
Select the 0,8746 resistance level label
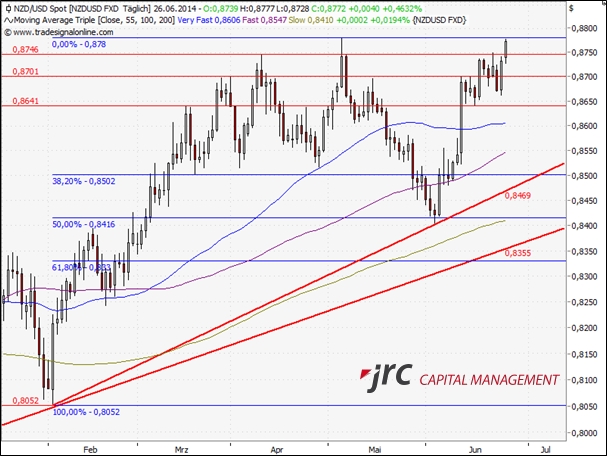click(x=26, y=48)
